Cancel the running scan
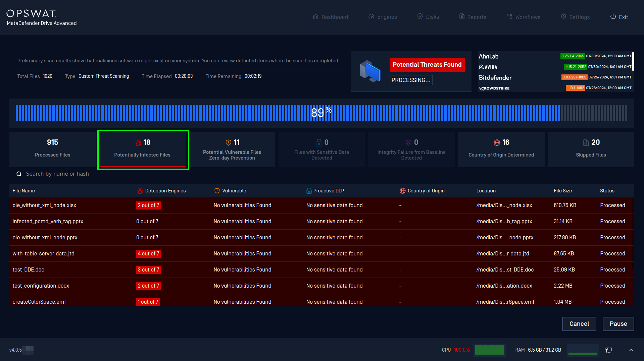The image size is (644, 361). [579, 324]
